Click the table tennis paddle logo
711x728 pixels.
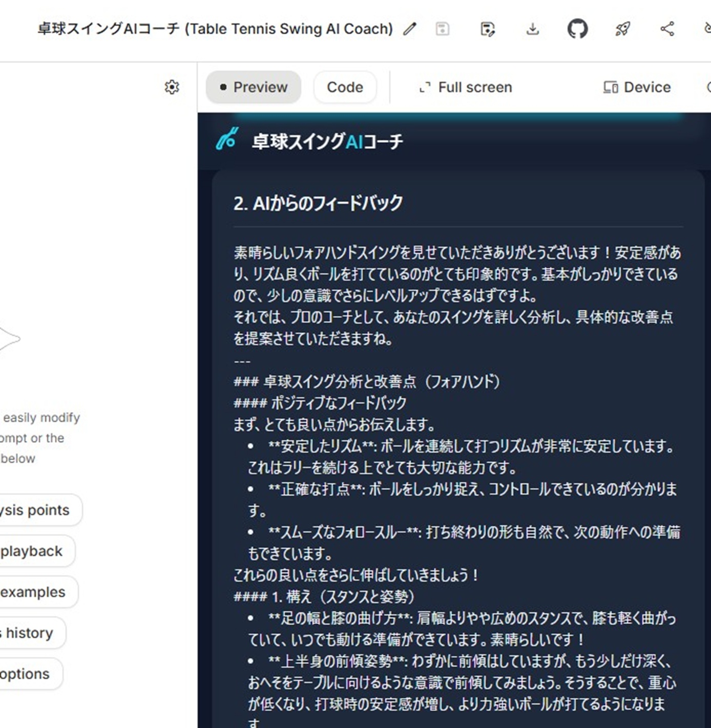pos(227,139)
